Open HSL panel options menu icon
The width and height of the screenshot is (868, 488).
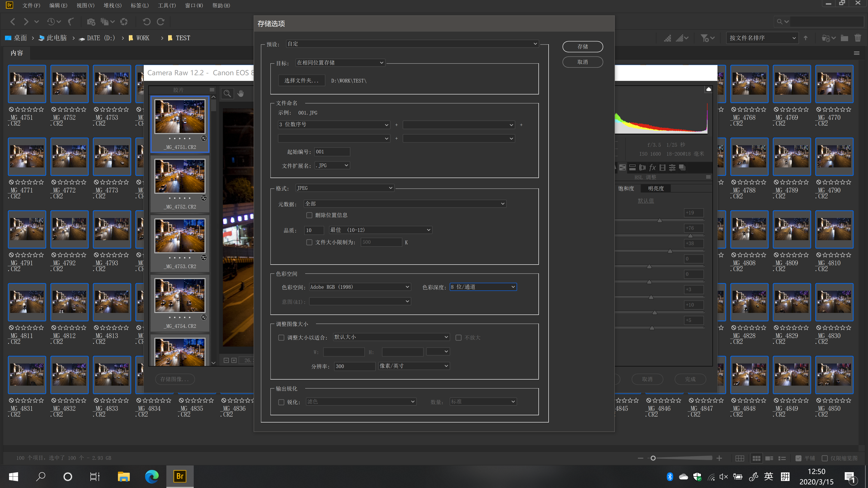click(708, 177)
